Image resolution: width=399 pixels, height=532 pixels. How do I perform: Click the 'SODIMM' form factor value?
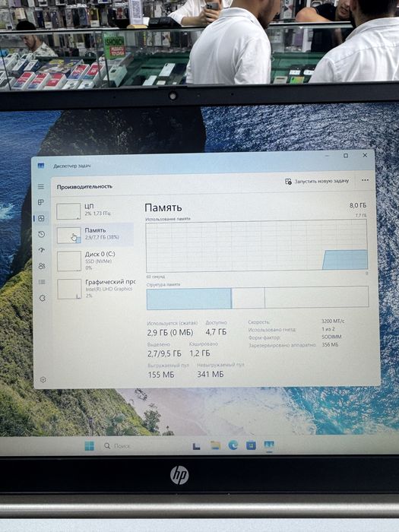tap(332, 337)
